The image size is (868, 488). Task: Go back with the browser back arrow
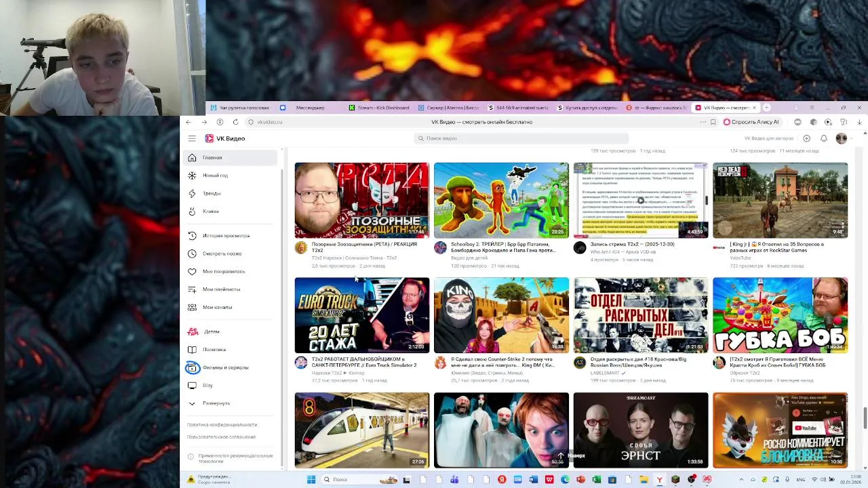point(189,122)
